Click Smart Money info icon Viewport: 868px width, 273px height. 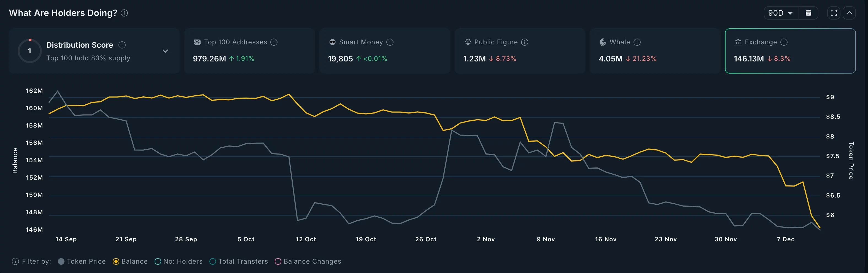(390, 42)
